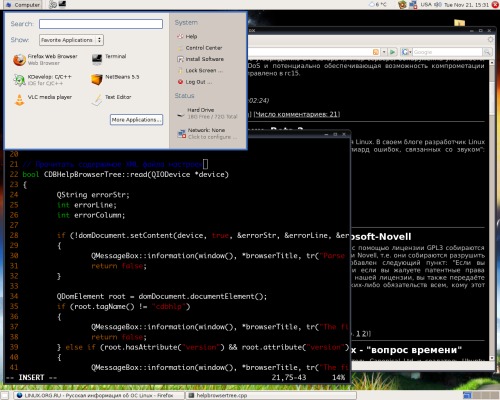
Task: Launch the terminal icon in the top panel
Action: tap(62, 4)
